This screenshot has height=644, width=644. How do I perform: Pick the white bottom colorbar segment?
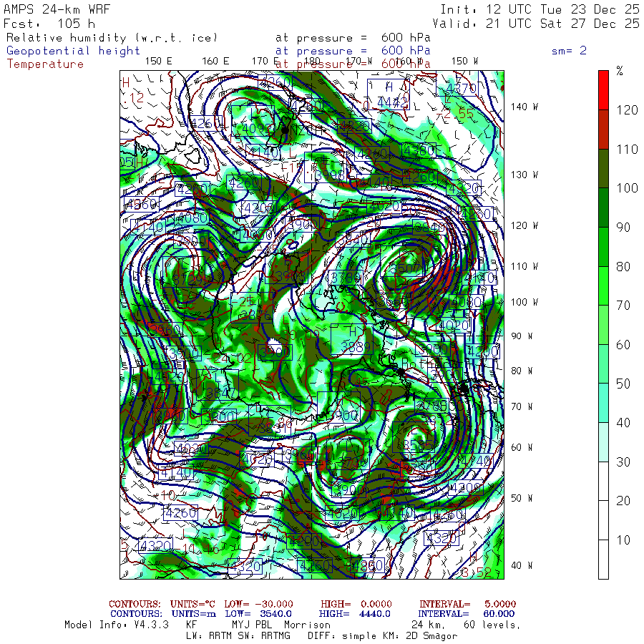tap(603, 559)
